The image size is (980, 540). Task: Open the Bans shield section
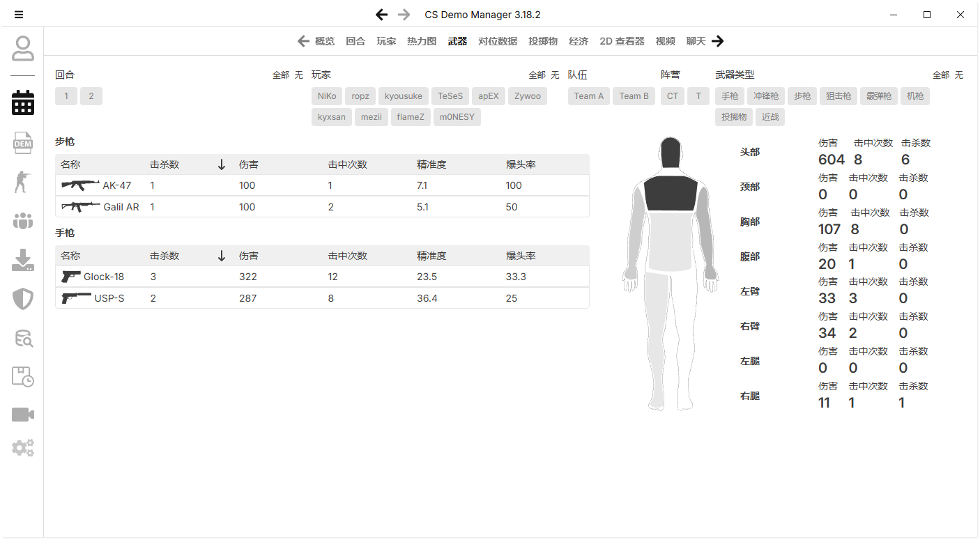point(22,298)
